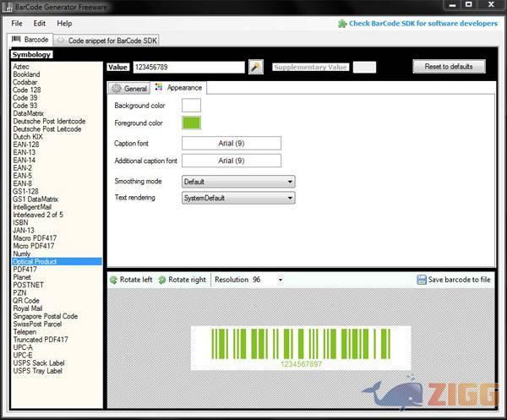Click the clover icon near SDK link
The height and width of the screenshot is (420, 507).
click(341, 24)
